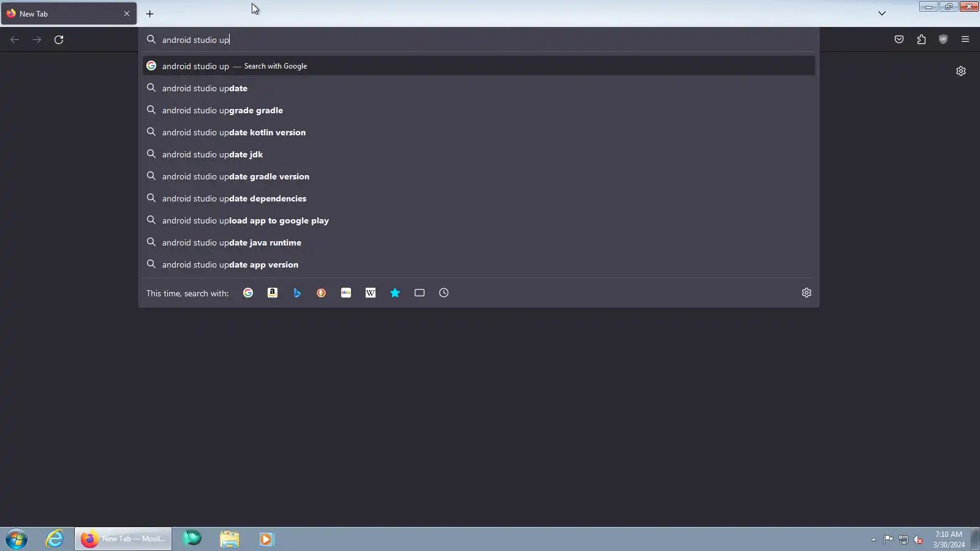Screen dimensions: 980x551
Task: Close the New Tab tab
Action: 127,13
